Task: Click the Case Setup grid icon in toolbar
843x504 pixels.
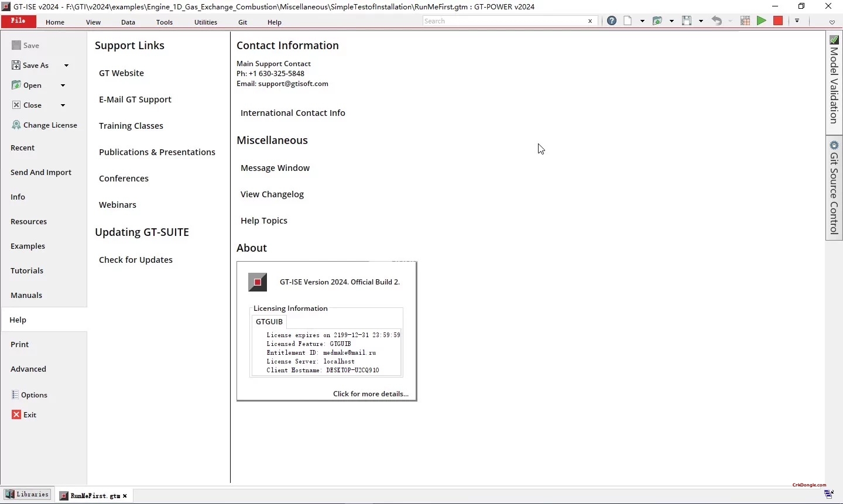Action: point(745,21)
